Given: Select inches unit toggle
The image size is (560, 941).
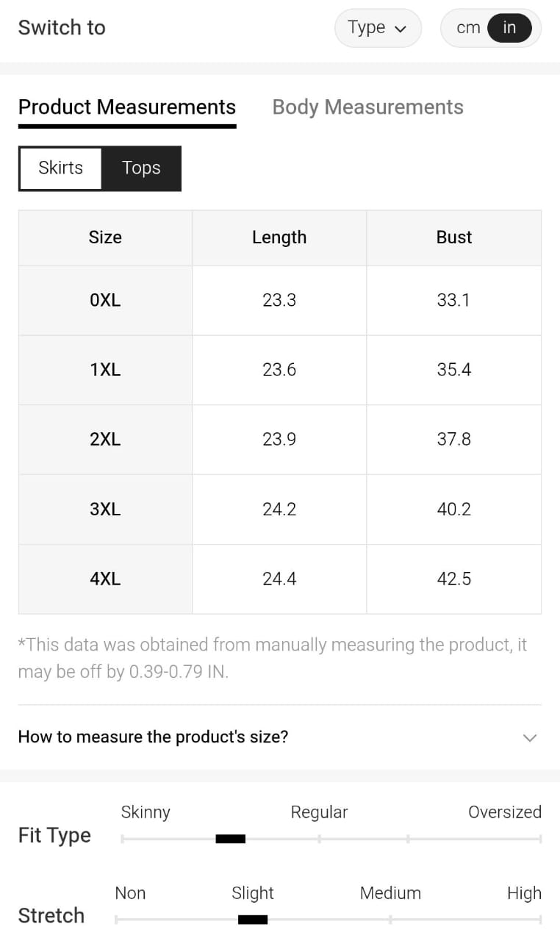Looking at the screenshot, I should point(509,29).
